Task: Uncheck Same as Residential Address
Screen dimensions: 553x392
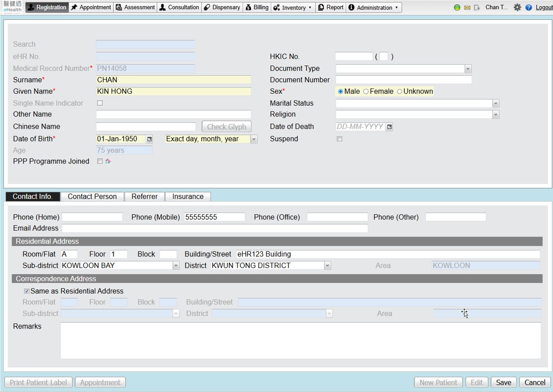Action: pos(27,291)
